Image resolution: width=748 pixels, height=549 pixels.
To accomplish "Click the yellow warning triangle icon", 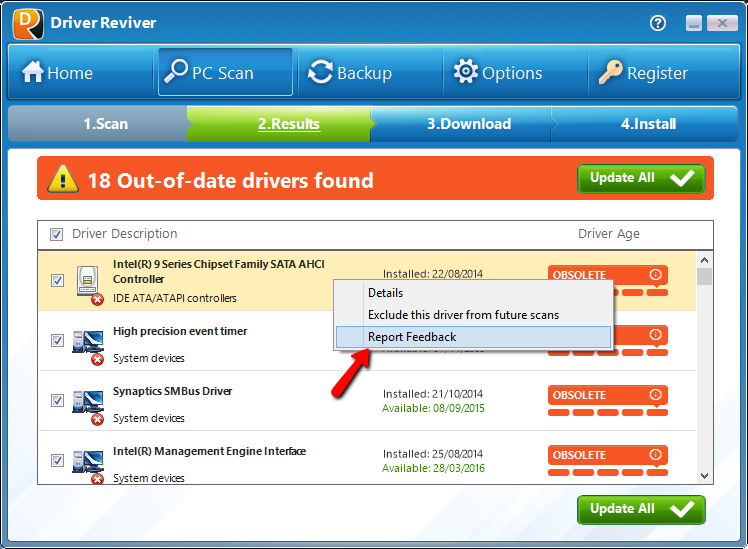I will pyautogui.click(x=63, y=178).
